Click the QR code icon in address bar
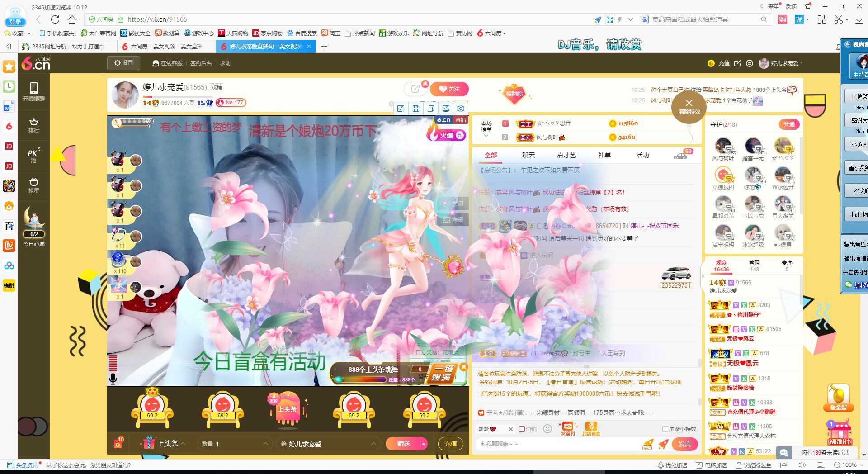 pyautogui.click(x=609, y=19)
